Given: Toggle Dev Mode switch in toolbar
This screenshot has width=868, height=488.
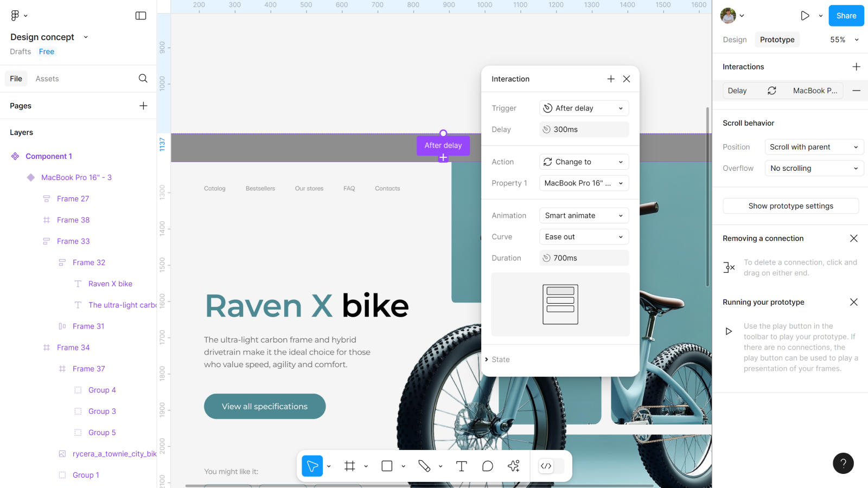Looking at the screenshot, I should [552, 466].
